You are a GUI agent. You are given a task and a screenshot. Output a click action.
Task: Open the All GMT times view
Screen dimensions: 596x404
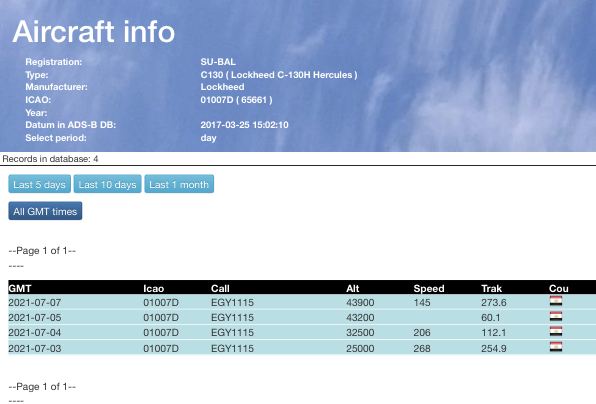click(x=45, y=211)
